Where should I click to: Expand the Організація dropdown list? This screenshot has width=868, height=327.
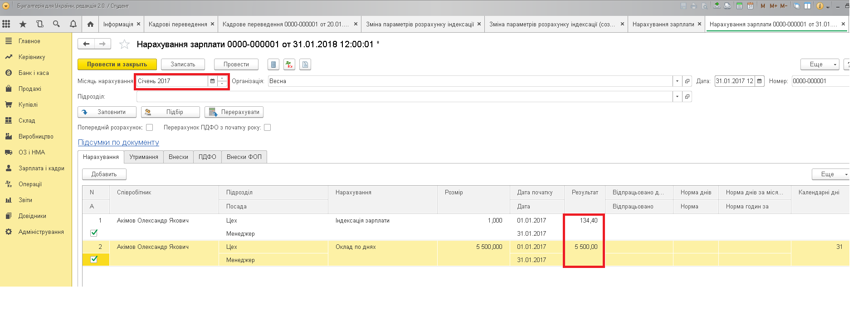click(678, 81)
